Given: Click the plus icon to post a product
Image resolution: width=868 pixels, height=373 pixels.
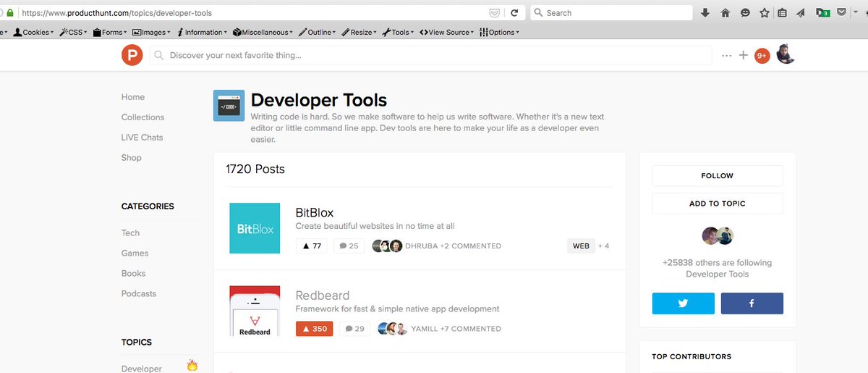Looking at the screenshot, I should [743, 55].
